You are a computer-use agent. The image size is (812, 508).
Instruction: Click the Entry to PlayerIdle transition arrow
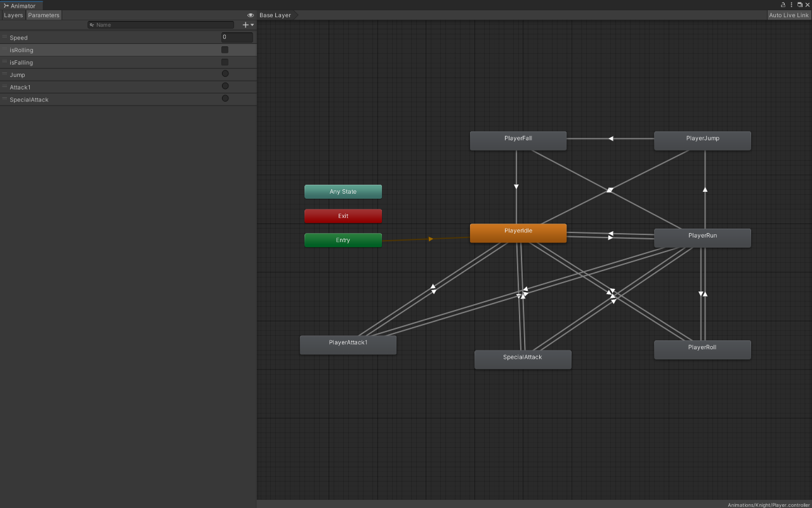click(x=431, y=239)
